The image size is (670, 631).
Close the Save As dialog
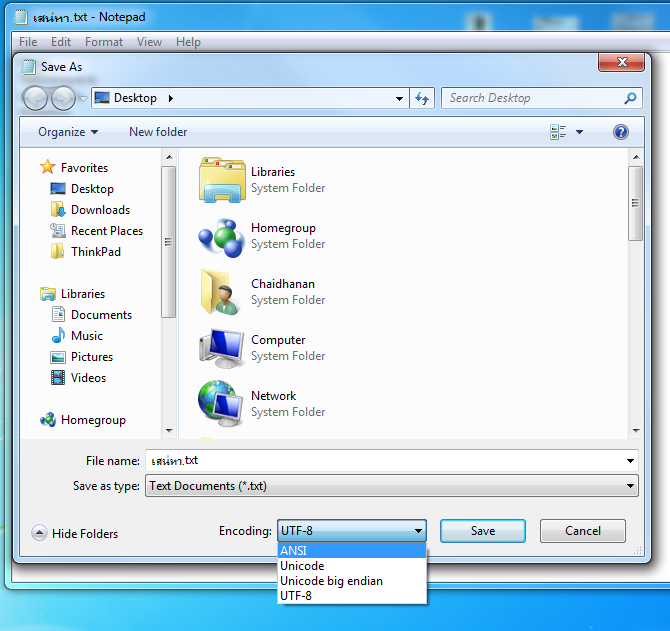click(622, 62)
